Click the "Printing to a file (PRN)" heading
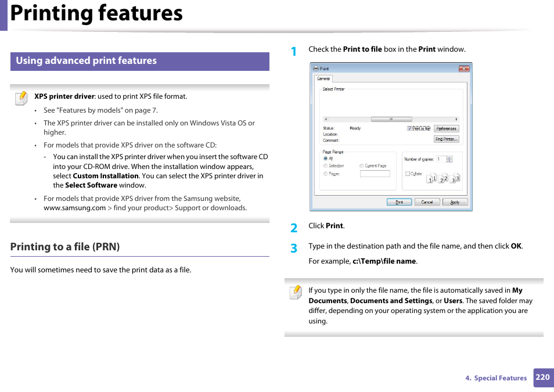Viewport: 554px width, 392px height. (x=65, y=247)
